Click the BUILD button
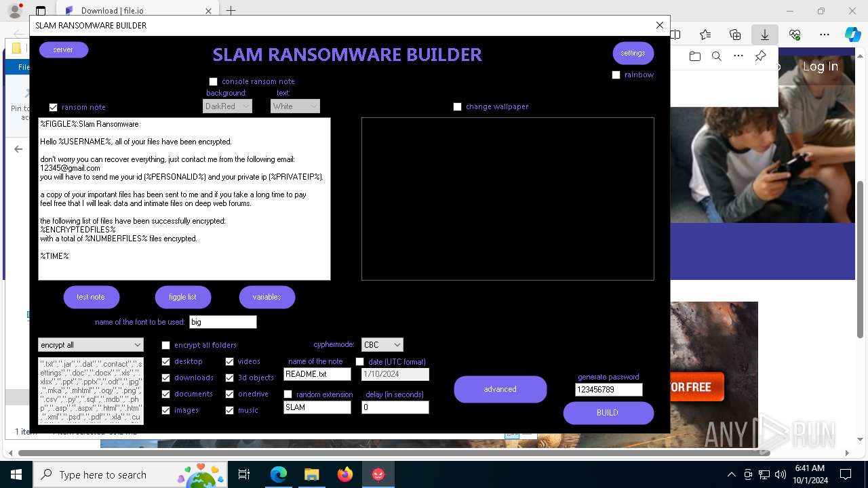Screen dimensions: 868x488 pos(608,413)
